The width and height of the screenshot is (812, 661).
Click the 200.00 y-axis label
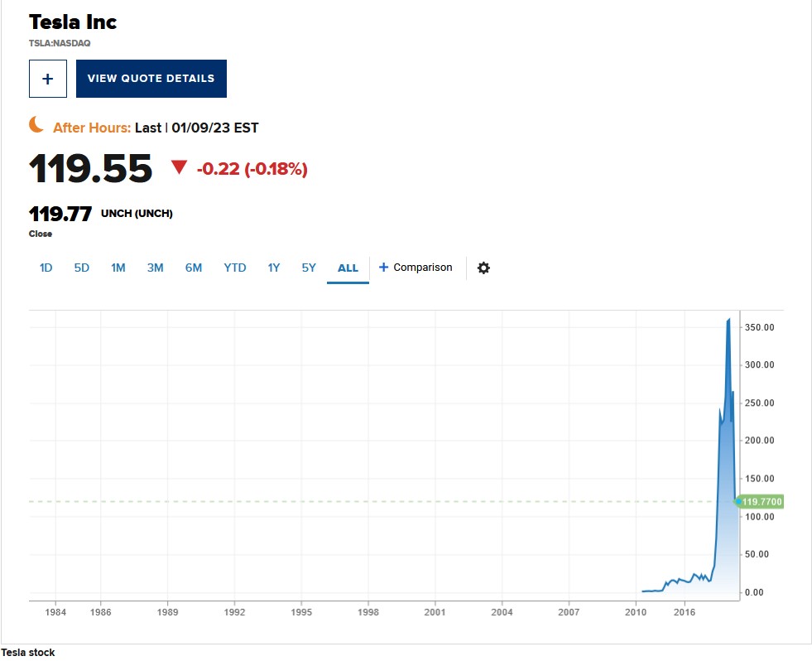point(760,441)
